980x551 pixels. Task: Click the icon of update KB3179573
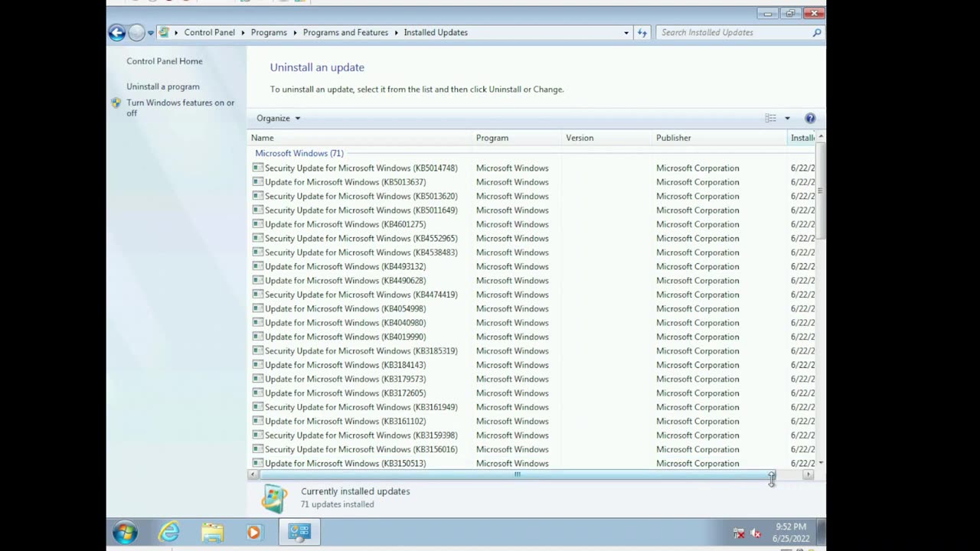[x=258, y=379]
